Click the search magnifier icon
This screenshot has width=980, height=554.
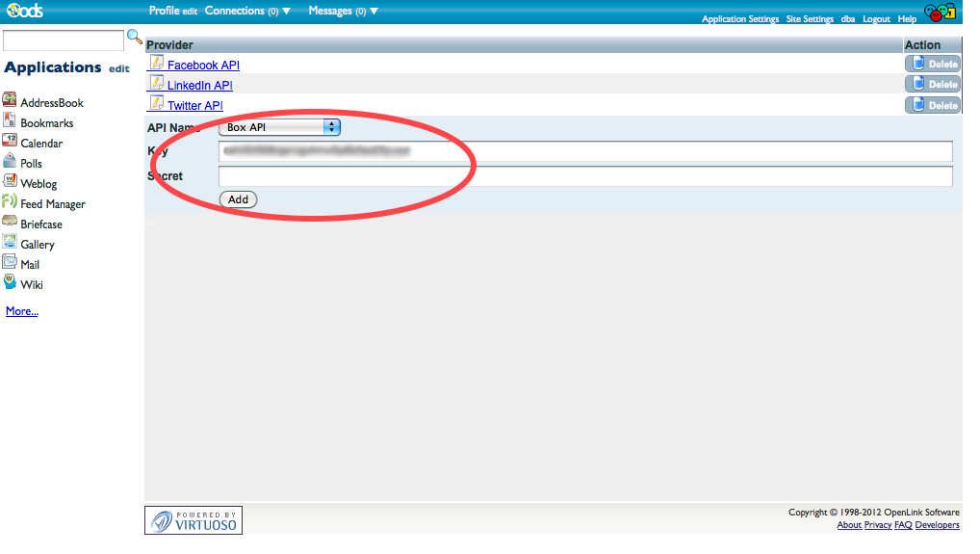(135, 38)
